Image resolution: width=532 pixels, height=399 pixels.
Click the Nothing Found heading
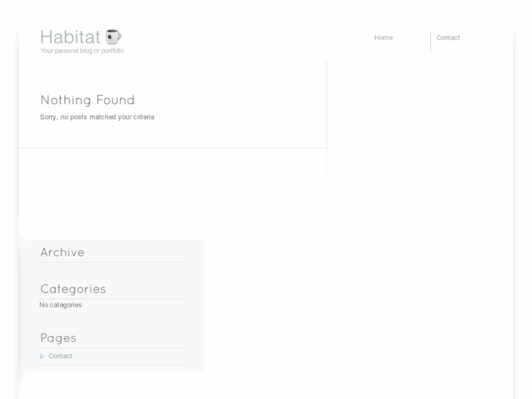[x=88, y=100]
